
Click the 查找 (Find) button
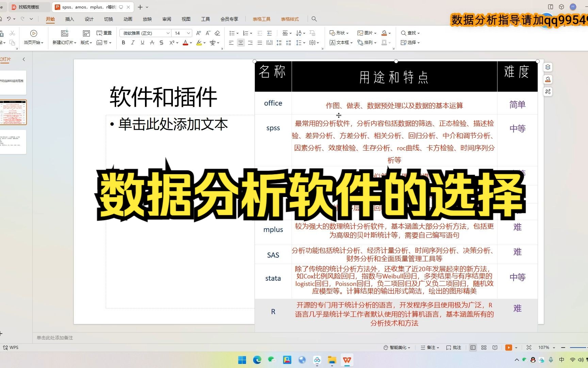[410, 33]
